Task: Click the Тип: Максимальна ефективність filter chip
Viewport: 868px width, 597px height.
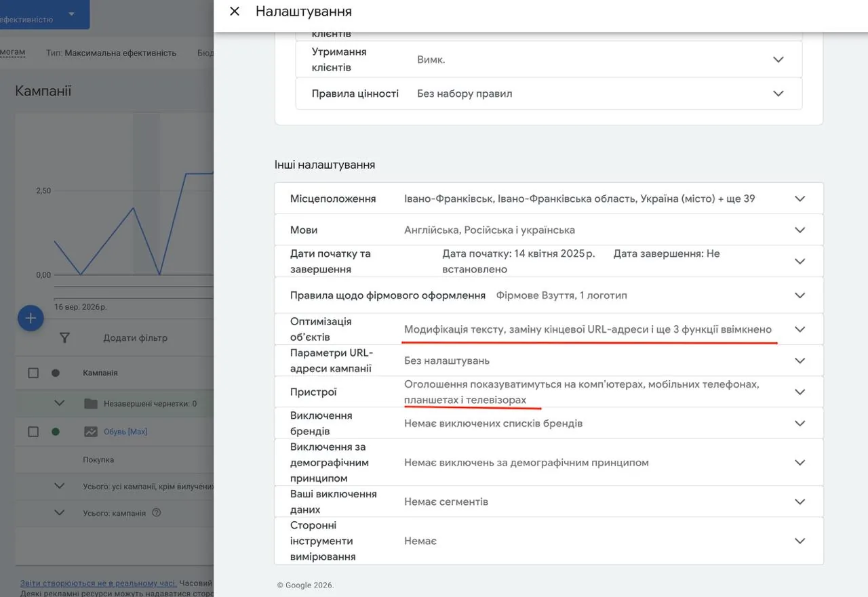Action: tap(111, 53)
